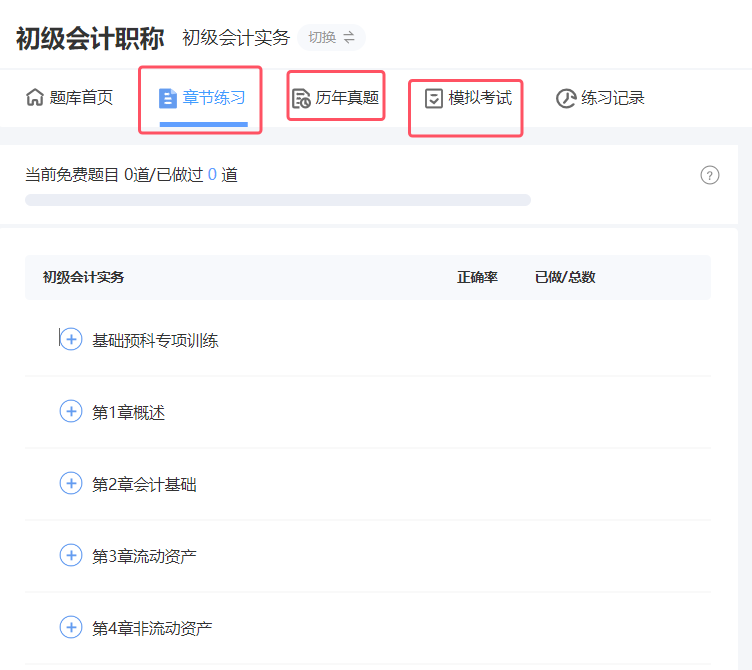Expand the 第1章概述 chapter
The height and width of the screenshot is (670, 752).
coord(71,411)
